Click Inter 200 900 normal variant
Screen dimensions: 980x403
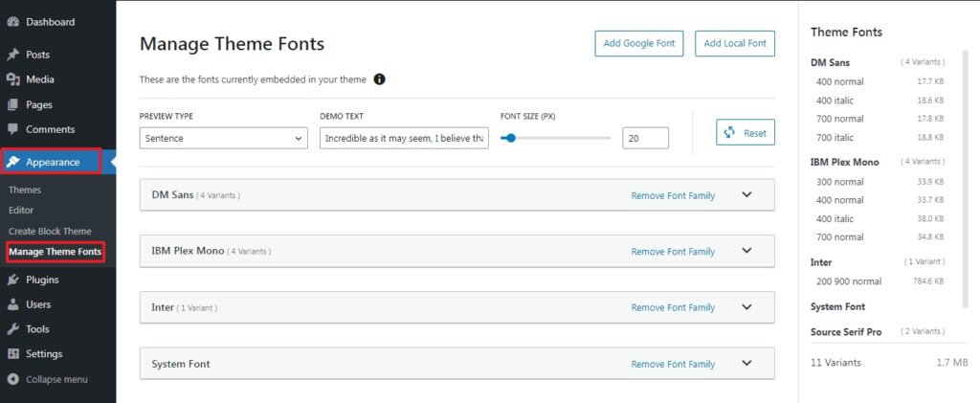(849, 281)
